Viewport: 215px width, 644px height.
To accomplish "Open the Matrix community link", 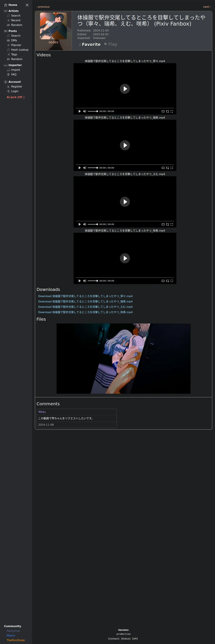I will [x=11, y=635].
